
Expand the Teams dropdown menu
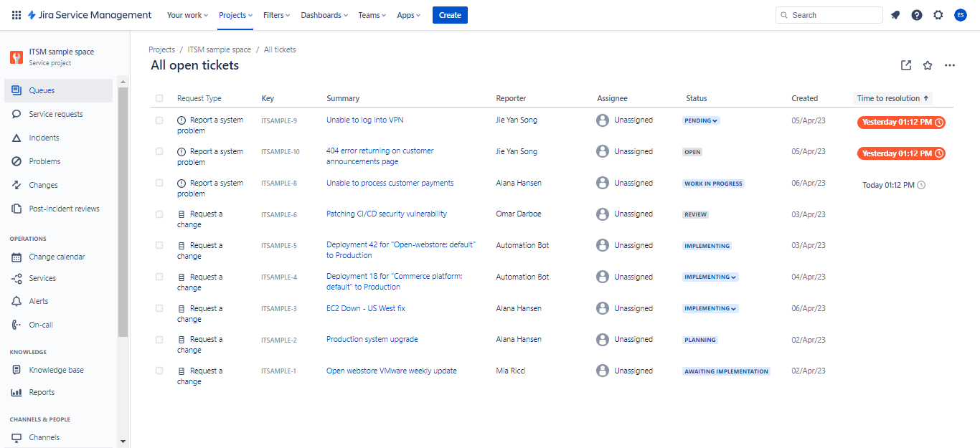point(372,15)
